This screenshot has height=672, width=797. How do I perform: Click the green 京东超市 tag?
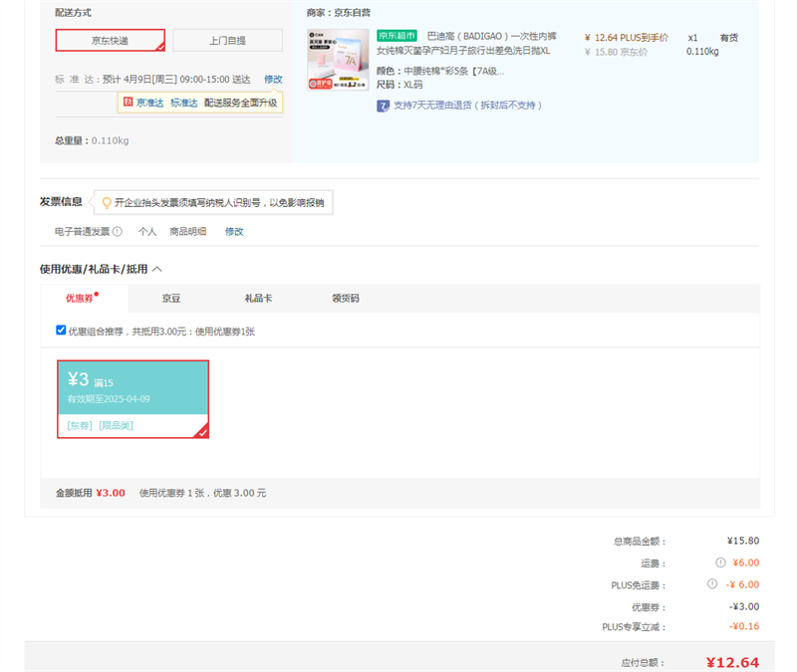point(398,36)
